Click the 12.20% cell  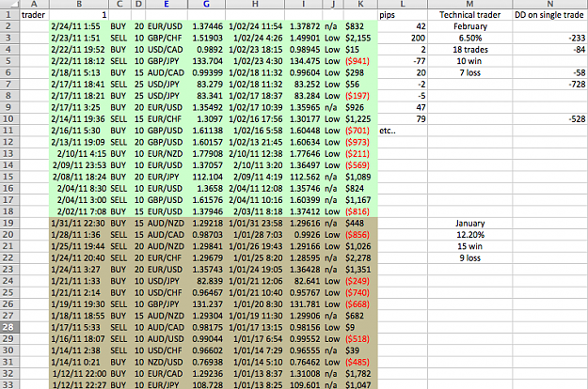[x=469, y=235]
